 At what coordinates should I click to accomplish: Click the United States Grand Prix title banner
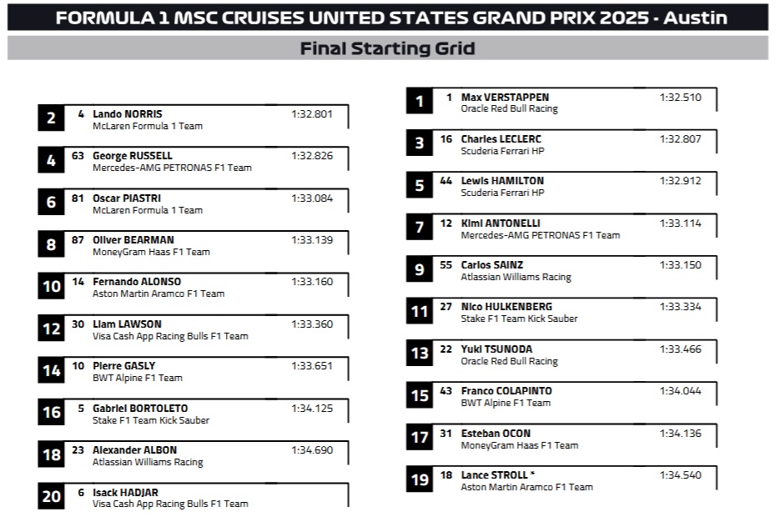point(387,18)
